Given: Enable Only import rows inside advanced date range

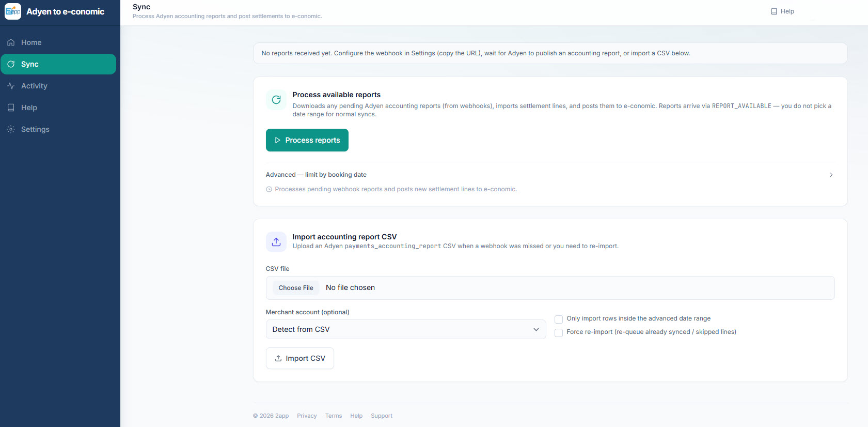Looking at the screenshot, I should 559,319.
